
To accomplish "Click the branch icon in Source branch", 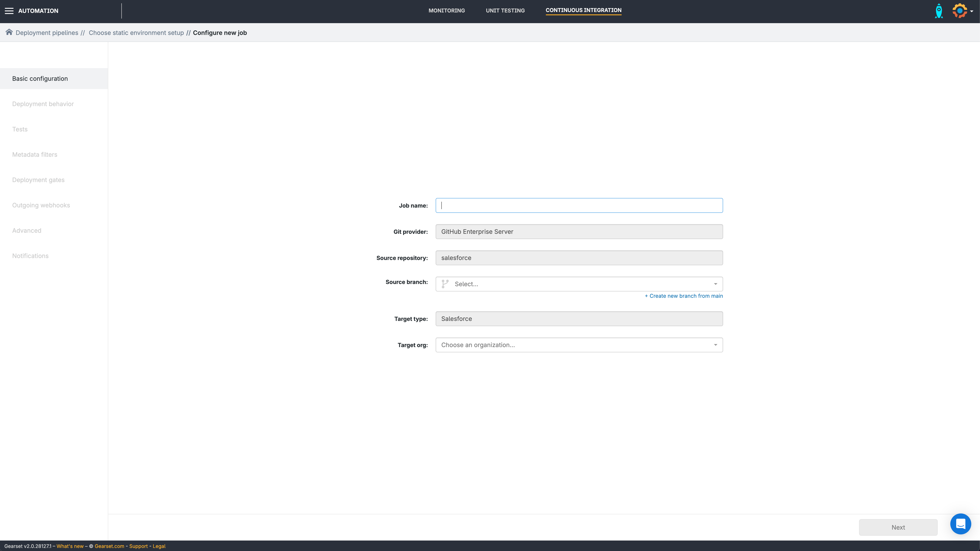I will coord(445,284).
